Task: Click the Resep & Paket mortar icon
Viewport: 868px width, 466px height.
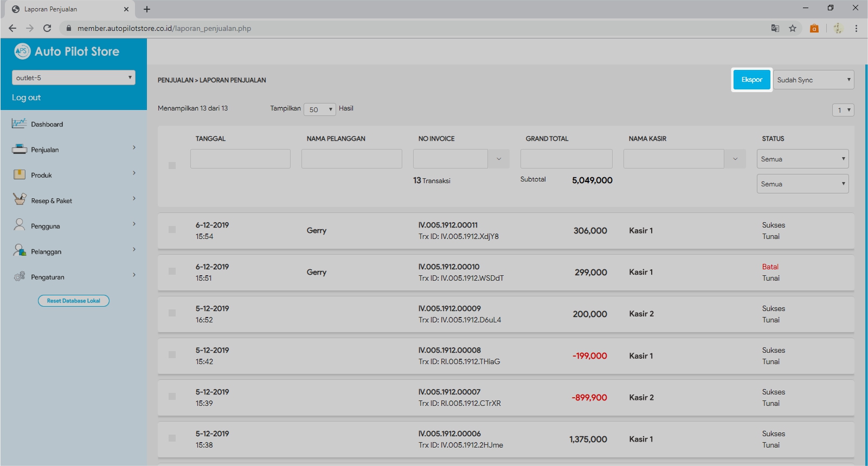Action: click(x=19, y=199)
